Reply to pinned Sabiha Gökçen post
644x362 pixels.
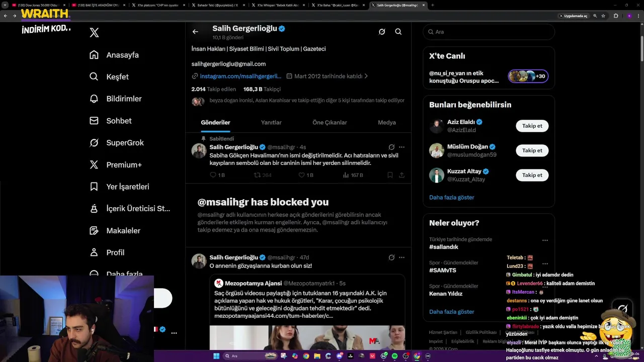(217, 175)
